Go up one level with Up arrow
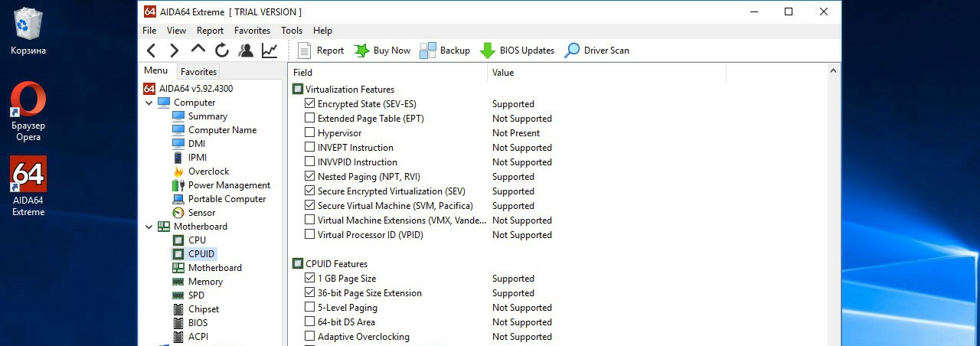Screen dimensions: 980x346 [198, 50]
